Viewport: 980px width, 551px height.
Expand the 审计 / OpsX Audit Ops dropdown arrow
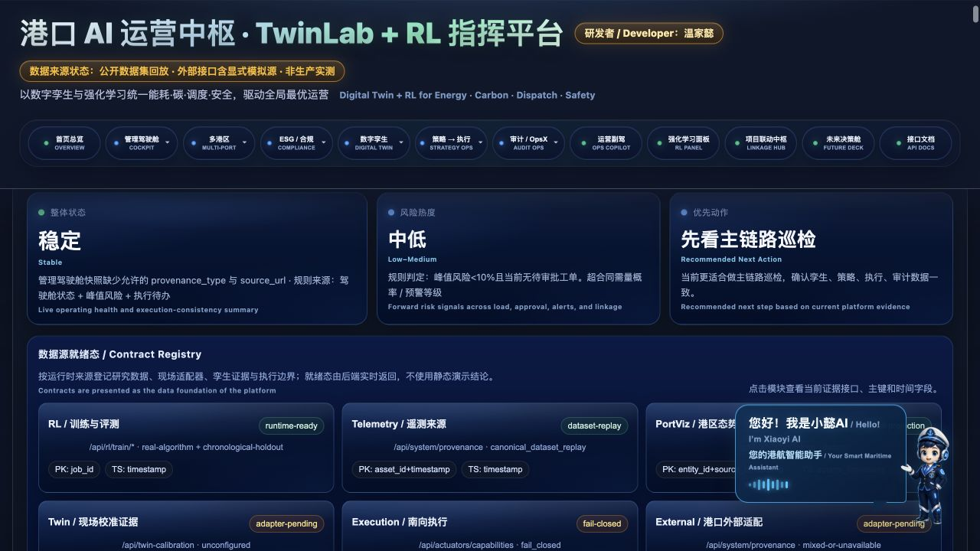pyautogui.click(x=554, y=142)
